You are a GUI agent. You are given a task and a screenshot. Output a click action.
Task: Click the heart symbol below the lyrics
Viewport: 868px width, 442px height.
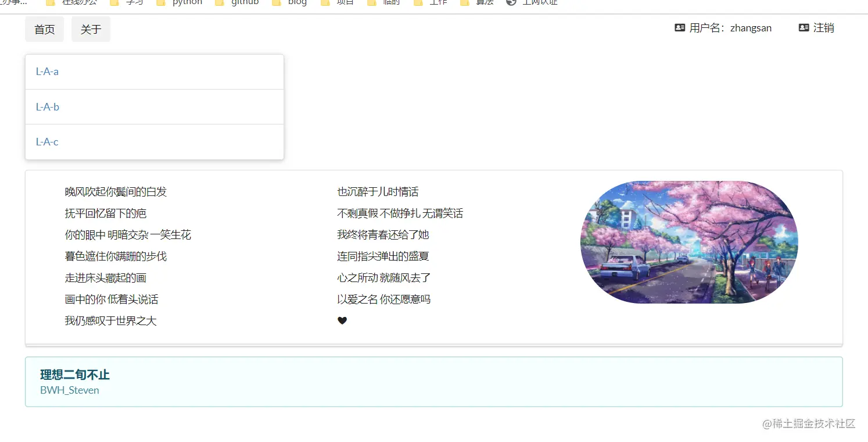pyautogui.click(x=342, y=320)
